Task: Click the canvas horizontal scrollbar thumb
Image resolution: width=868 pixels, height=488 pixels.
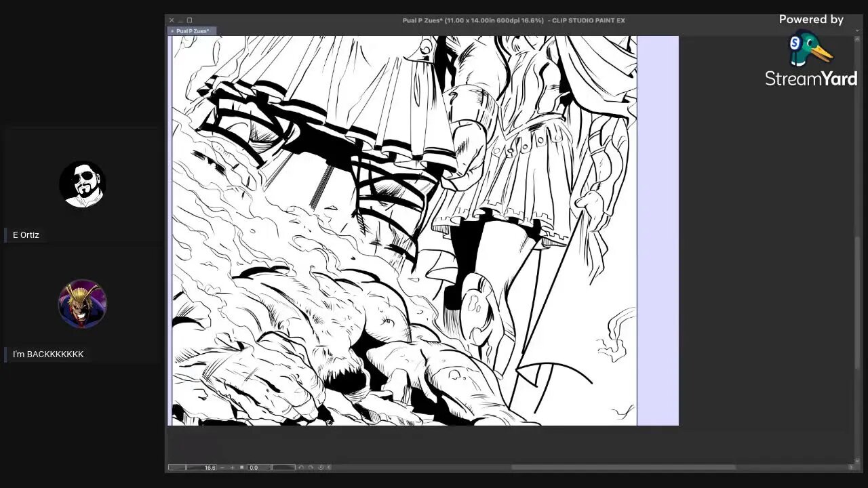Action: pos(624,467)
